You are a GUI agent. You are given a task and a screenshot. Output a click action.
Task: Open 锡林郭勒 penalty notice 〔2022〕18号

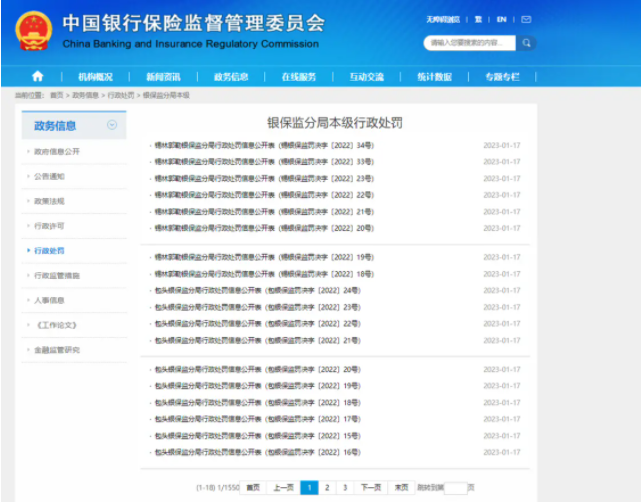264,274
